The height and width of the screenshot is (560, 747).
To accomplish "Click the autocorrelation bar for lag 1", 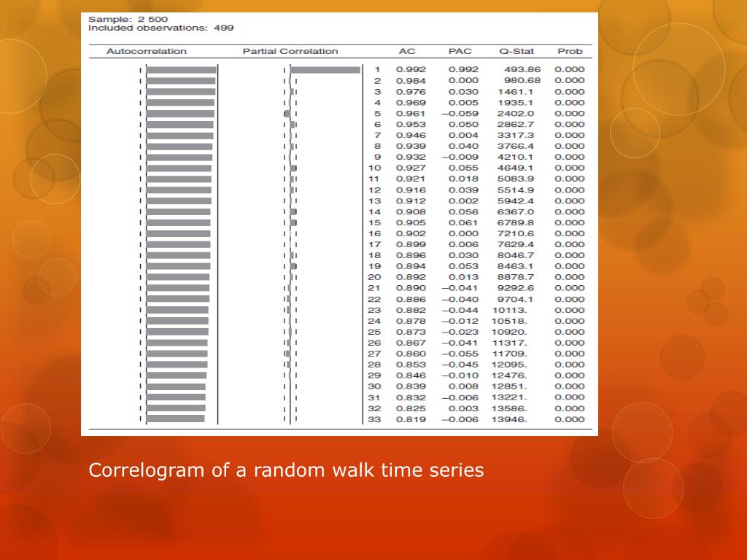I will (x=181, y=70).
